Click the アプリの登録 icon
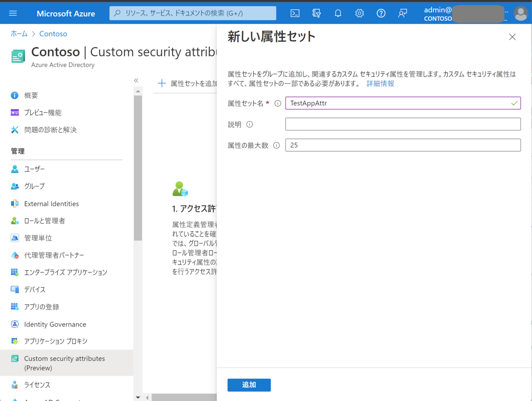 15,307
